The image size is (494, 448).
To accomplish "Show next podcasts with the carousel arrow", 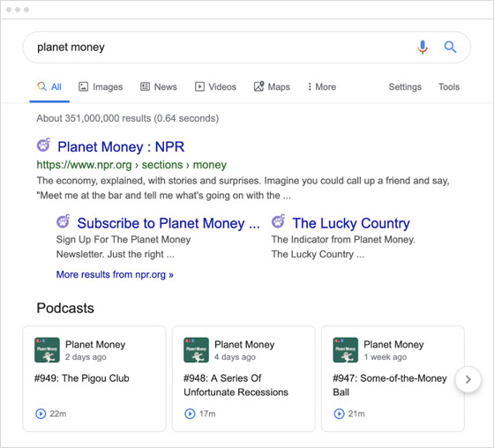I will (x=468, y=379).
